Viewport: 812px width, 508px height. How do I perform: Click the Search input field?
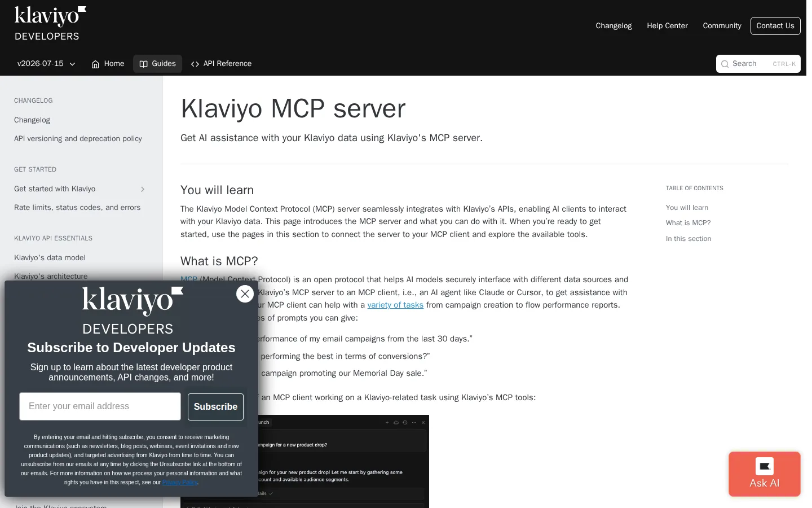[x=758, y=64]
